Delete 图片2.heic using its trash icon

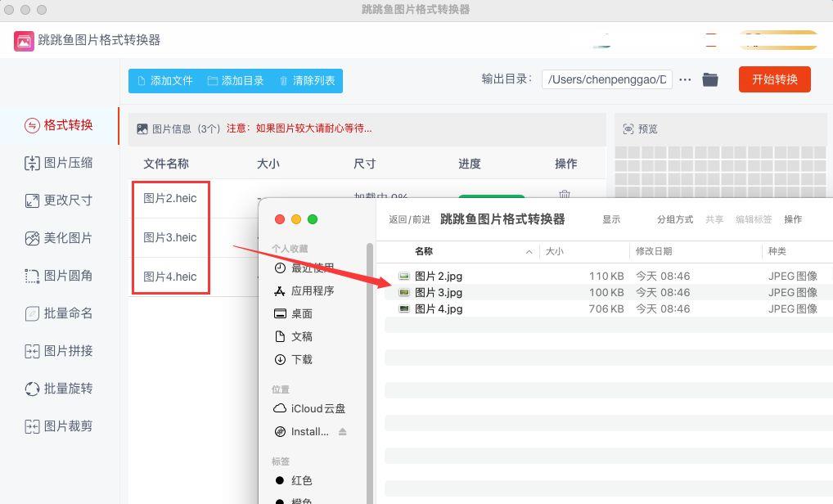(565, 193)
